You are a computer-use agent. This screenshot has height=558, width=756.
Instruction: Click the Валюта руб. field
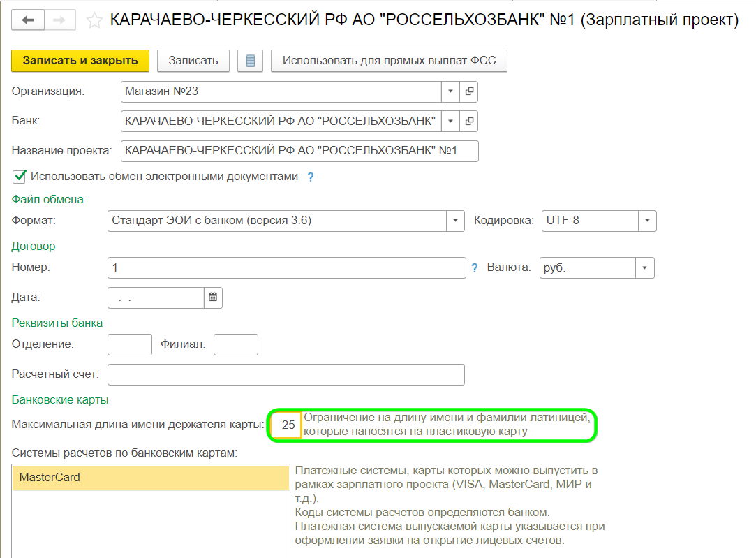click(x=587, y=267)
